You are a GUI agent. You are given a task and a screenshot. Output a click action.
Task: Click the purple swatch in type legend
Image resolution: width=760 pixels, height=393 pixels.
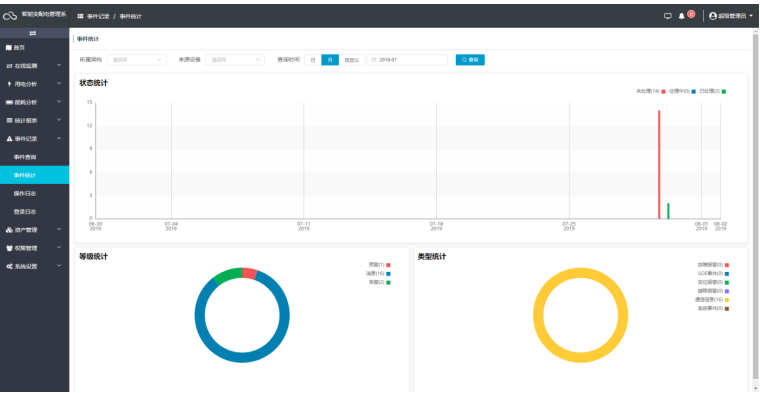pos(727,291)
